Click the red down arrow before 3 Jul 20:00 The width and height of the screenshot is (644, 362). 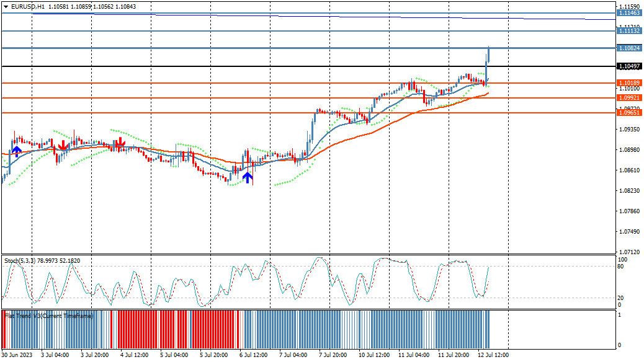click(63, 145)
